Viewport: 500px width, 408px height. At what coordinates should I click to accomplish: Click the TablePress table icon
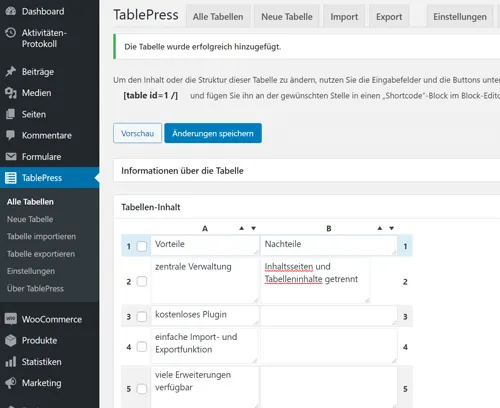point(11,178)
